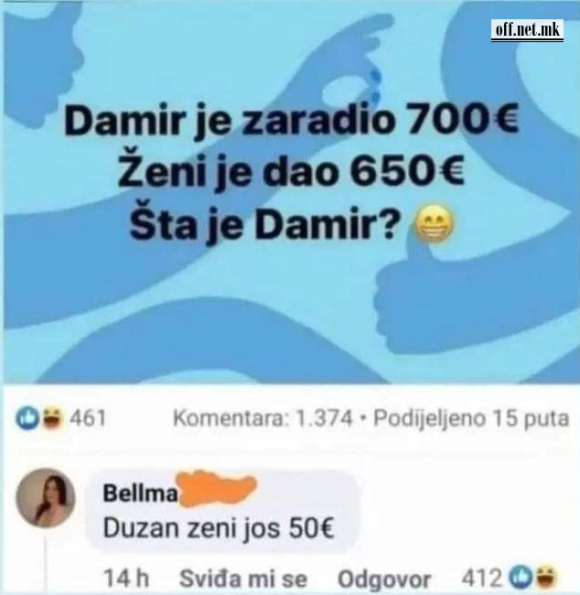Open the 412 comment reactions count
The image size is (580, 595).
click(x=481, y=578)
